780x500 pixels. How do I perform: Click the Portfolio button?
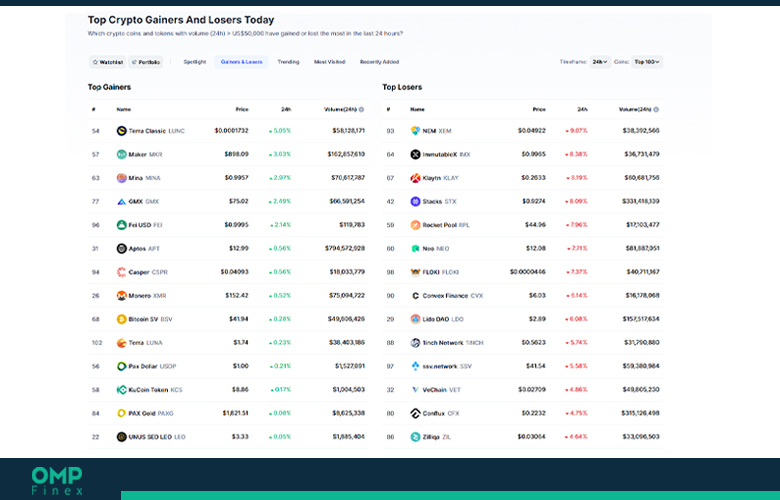(146, 62)
